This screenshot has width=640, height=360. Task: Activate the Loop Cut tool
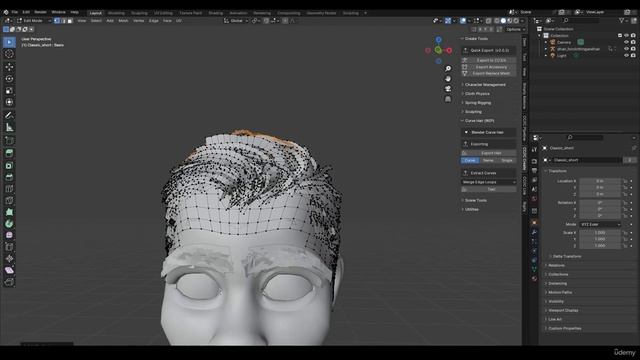tap(9, 189)
